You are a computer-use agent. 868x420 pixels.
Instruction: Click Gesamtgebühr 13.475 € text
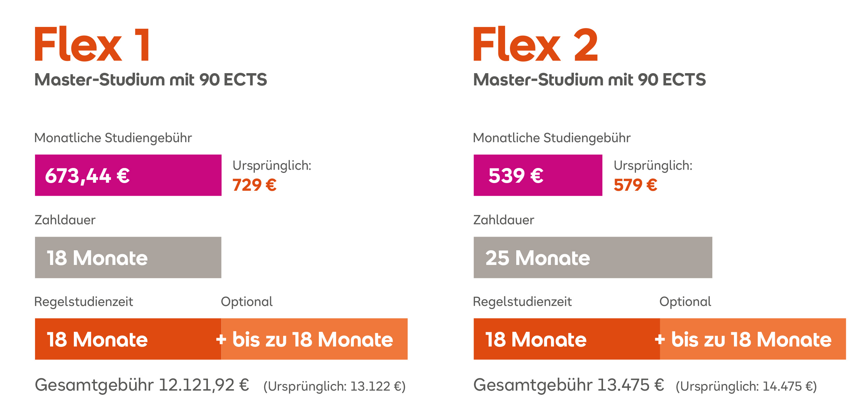[x=569, y=385]
